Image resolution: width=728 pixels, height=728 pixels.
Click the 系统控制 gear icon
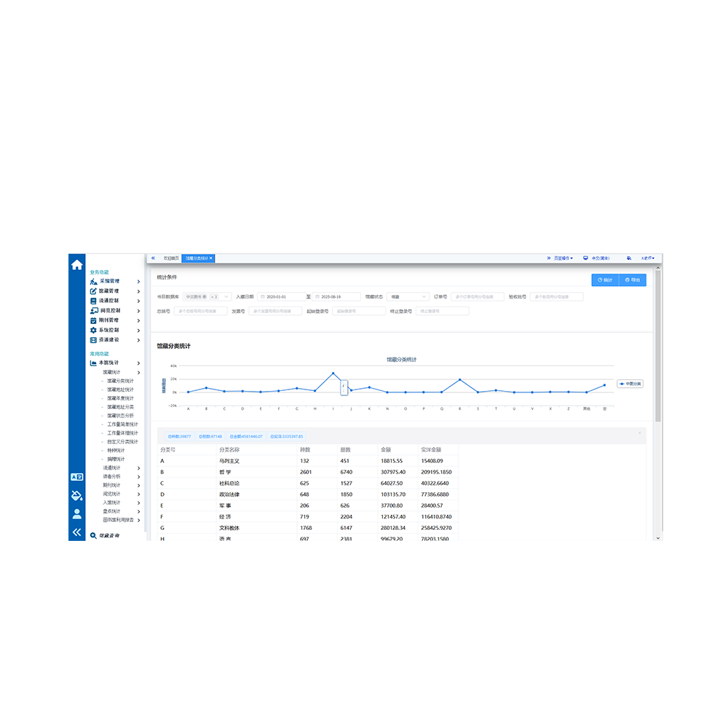[x=93, y=330]
